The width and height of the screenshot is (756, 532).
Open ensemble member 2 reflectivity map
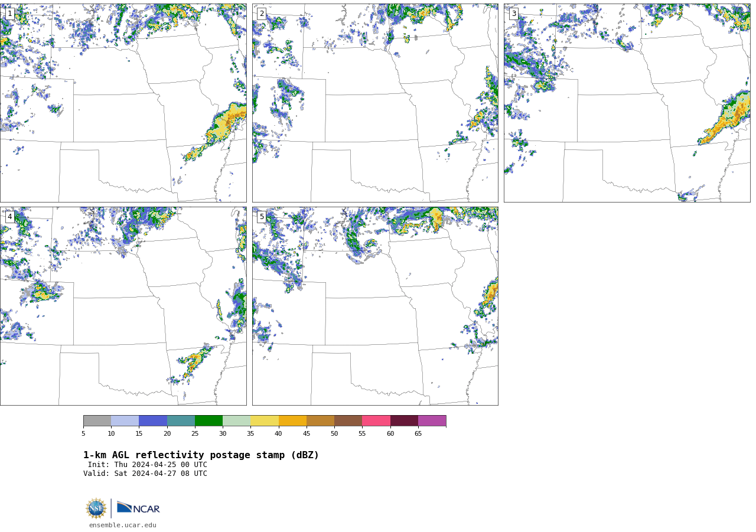point(375,103)
